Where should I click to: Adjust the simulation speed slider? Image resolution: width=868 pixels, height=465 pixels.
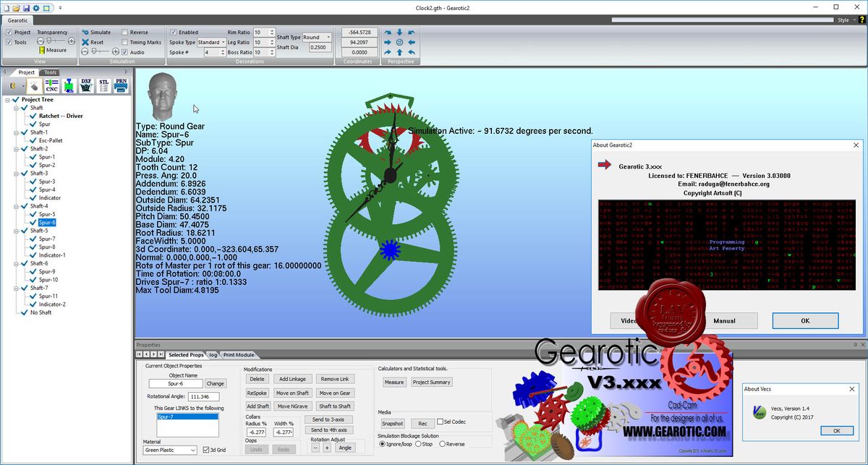(100, 52)
